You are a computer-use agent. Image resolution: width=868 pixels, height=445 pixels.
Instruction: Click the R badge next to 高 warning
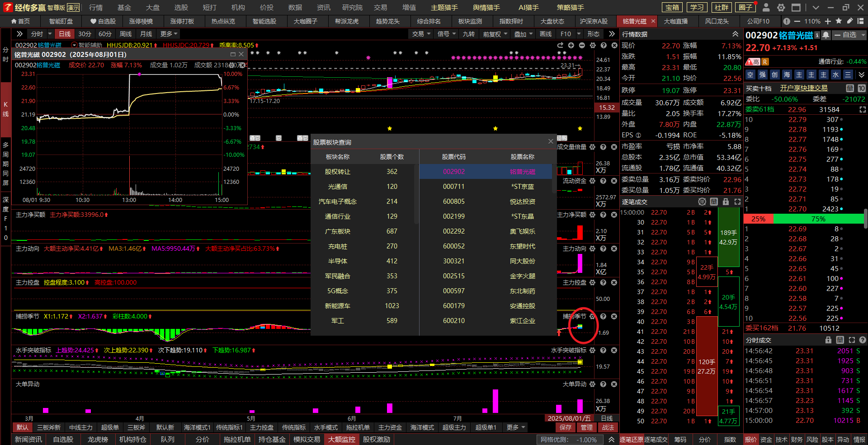765,62
